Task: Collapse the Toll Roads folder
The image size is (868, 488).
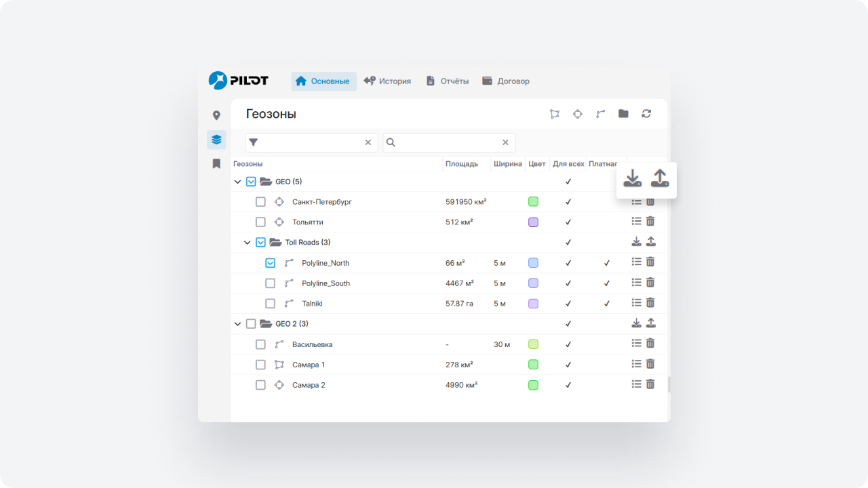Action: [247, 243]
